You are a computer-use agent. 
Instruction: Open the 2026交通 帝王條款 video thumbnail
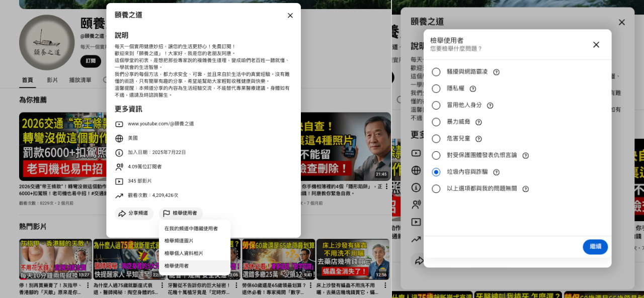click(x=62, y=146)
